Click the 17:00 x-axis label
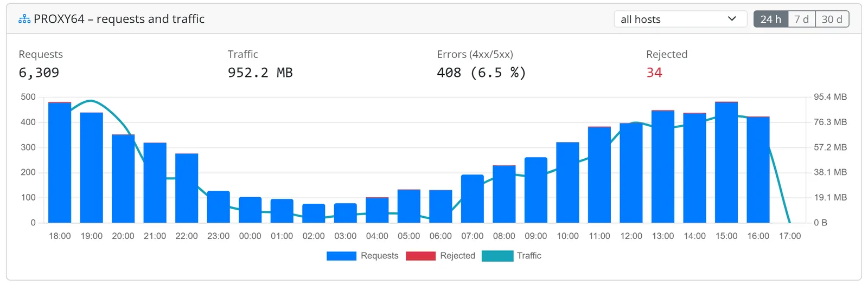Screen dimensions: 868x285 point(790,236)
